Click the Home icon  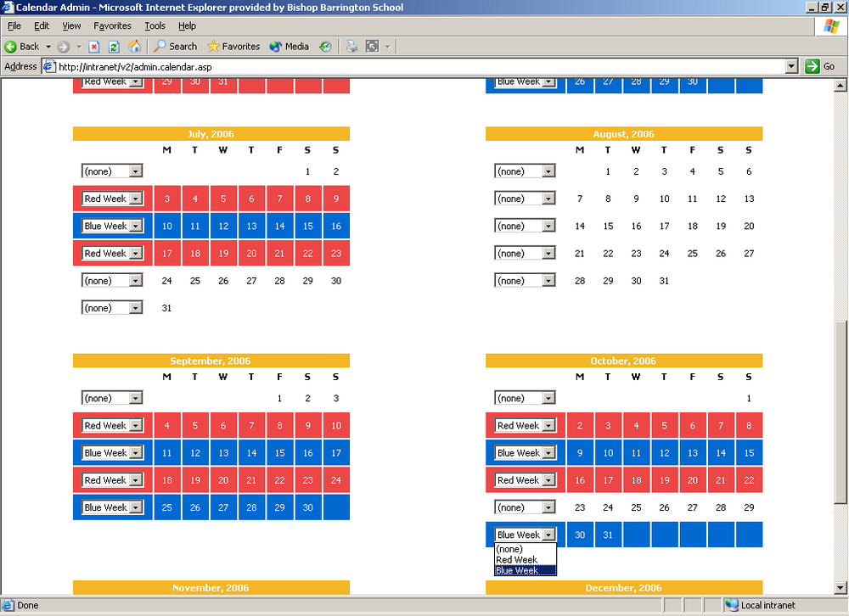point(134,47)
